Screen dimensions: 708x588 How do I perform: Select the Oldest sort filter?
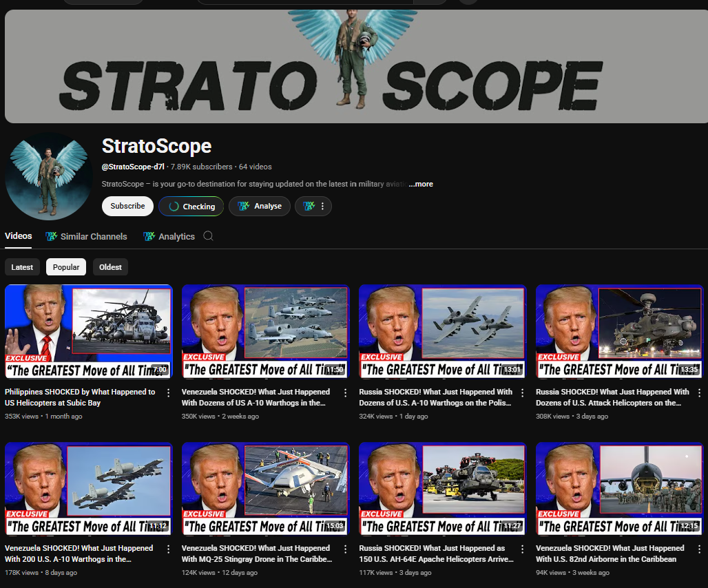click(x=110, y=267)
